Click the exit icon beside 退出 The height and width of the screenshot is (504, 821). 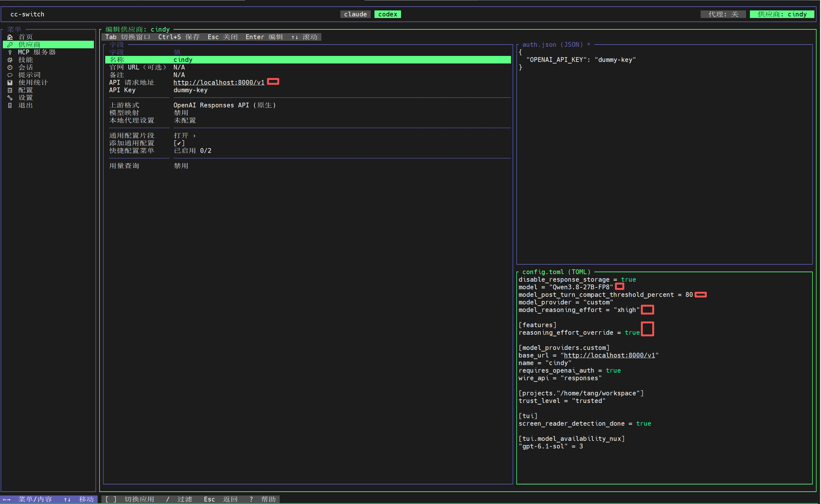[x=10, y=105]
